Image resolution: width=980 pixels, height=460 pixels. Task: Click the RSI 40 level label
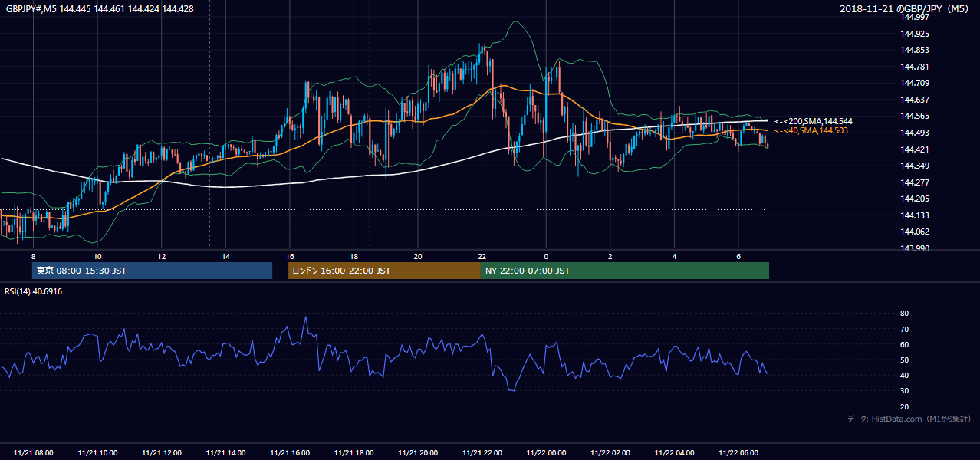pos(904,376)
